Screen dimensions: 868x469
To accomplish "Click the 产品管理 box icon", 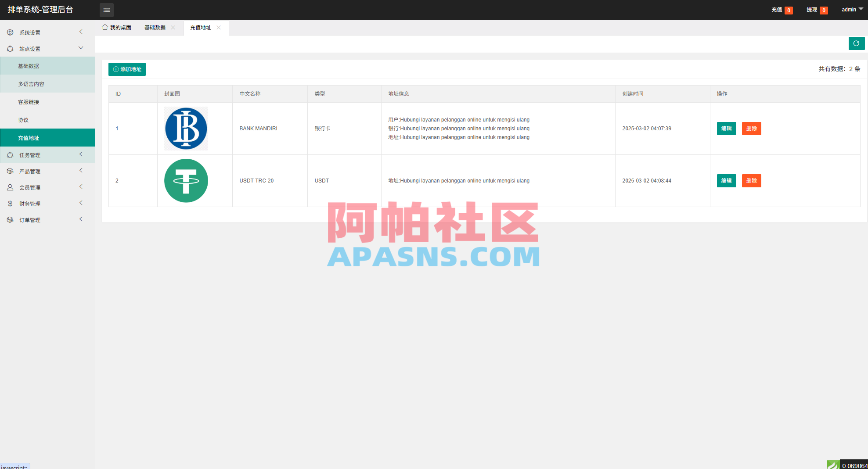I will [10, 171].
